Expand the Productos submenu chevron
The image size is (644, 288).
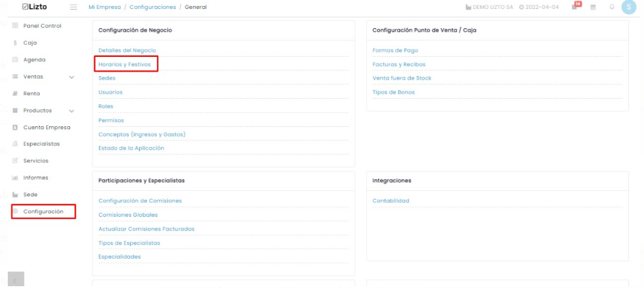coord(72,111)
